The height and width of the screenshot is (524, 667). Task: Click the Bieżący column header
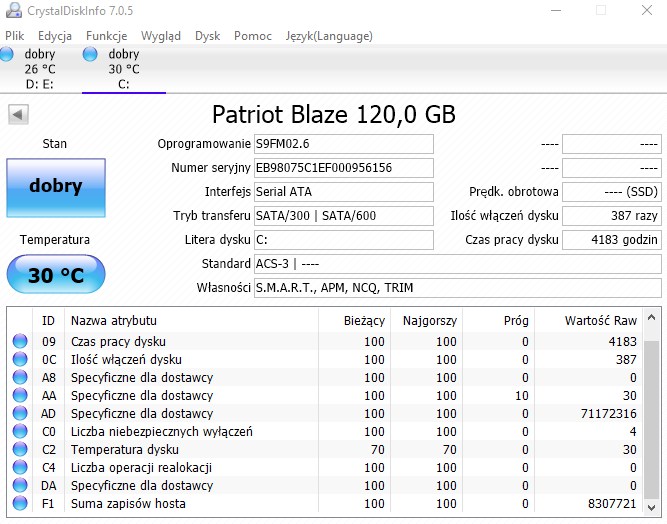[x=354, y=320]
